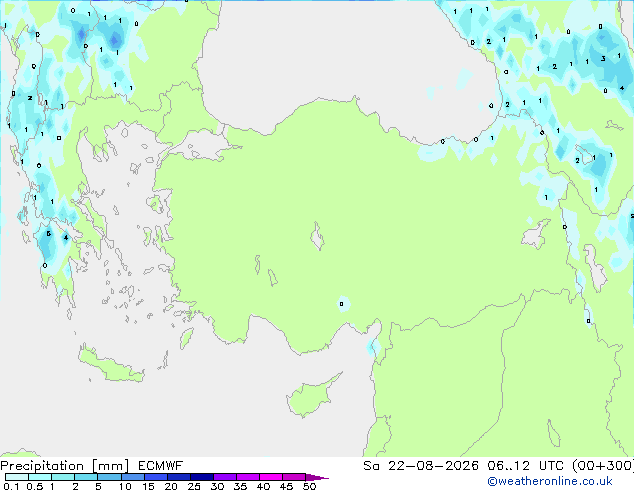Pick the 1–2 mm legend color box
Image resolution: width=634 pixels, height=490 pixels.
pyautogui.click(x=63, y=477)
